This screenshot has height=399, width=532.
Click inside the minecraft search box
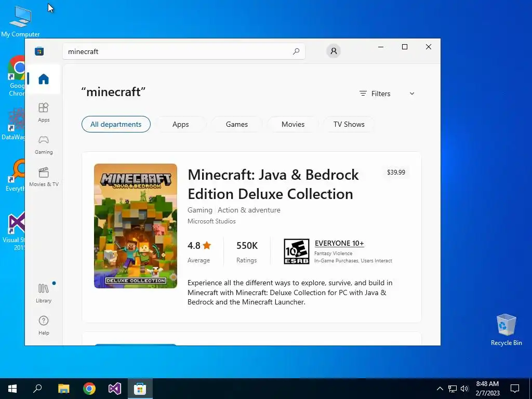183,51
